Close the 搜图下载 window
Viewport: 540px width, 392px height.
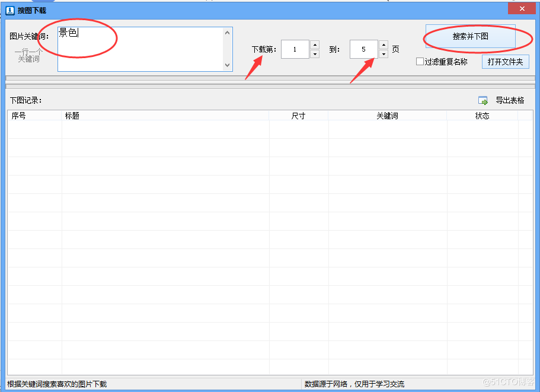click(522, 9)
